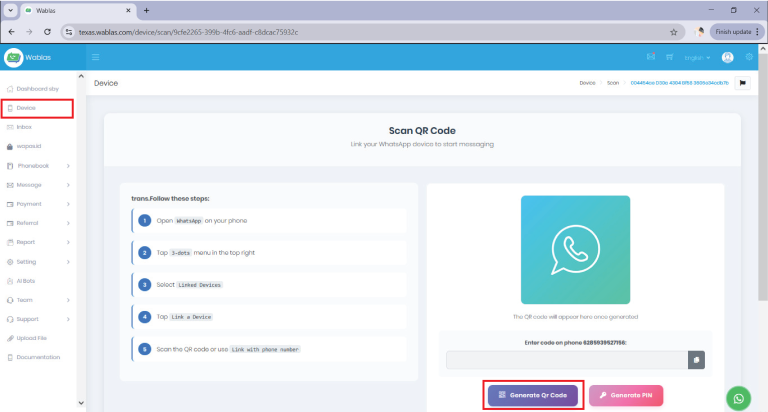Click the flag icon near breadcrumb

coord(742,83)
